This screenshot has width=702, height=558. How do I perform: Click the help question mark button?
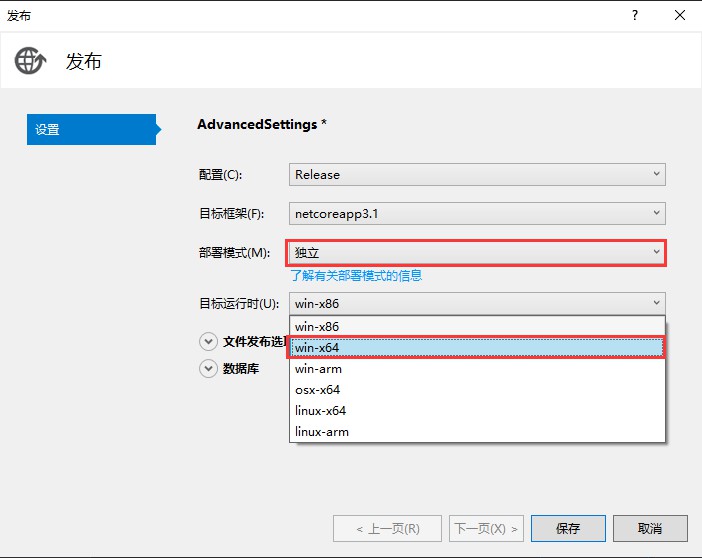635,16
